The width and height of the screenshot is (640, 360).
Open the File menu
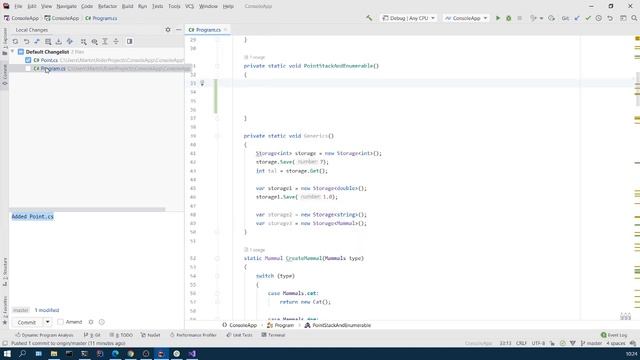pyautogui.click(x=18, y=6)
